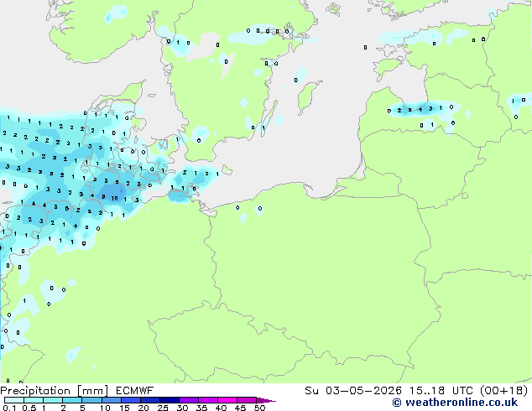532x411 pixels.
Task: Click the '0.5' legend scale label
Action: coord(29,408)
